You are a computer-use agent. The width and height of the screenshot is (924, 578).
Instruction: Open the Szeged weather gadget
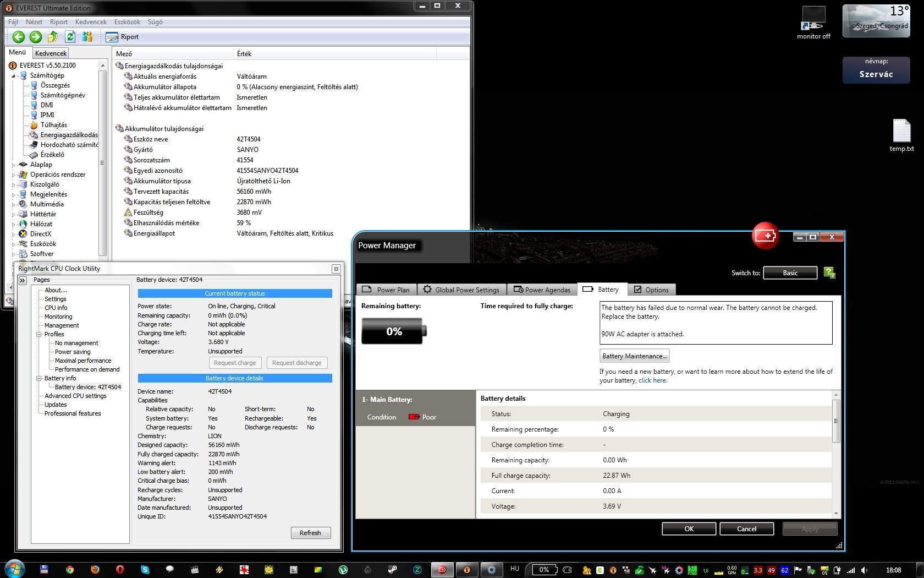click(876, 21)
